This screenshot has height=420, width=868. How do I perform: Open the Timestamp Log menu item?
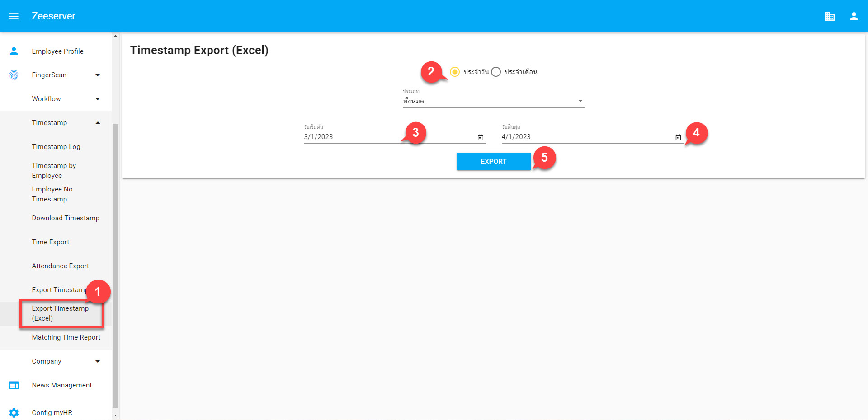point(56,146)
